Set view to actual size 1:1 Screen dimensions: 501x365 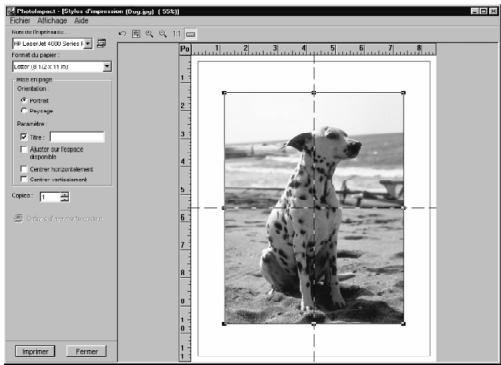tap(176, 34)
